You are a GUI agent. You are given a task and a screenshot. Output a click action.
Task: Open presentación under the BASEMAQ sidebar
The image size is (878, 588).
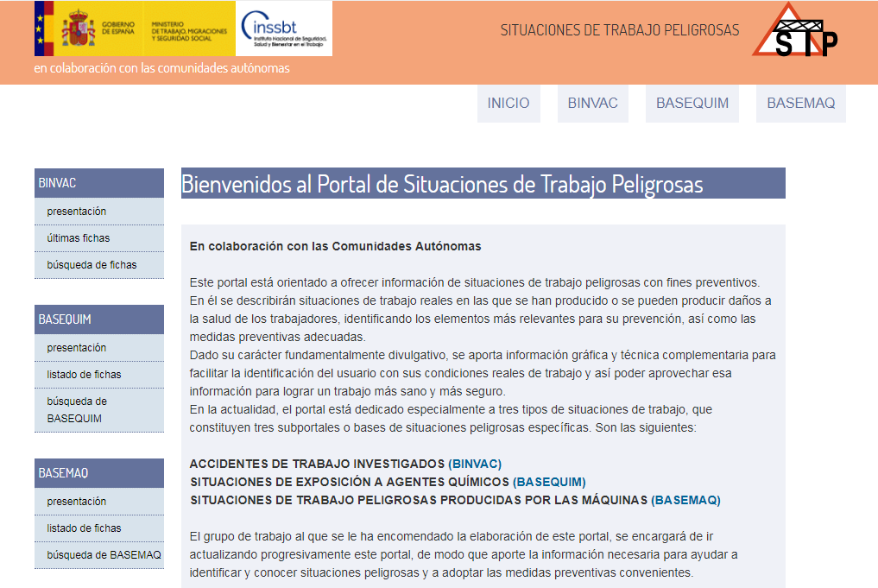tap(99, 502)
